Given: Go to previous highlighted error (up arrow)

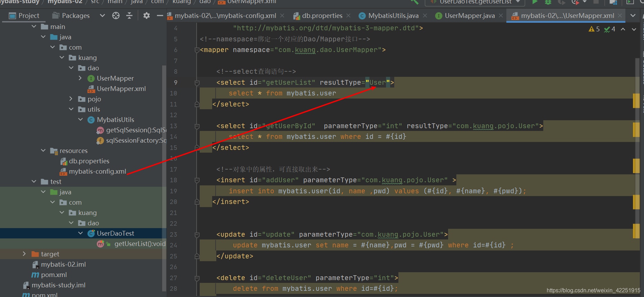Looking at the screenshot, I should 623,29.
